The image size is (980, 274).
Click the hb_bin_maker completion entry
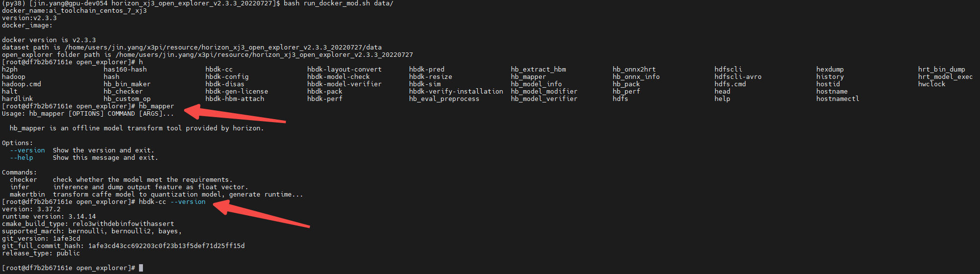pos(127,84)
